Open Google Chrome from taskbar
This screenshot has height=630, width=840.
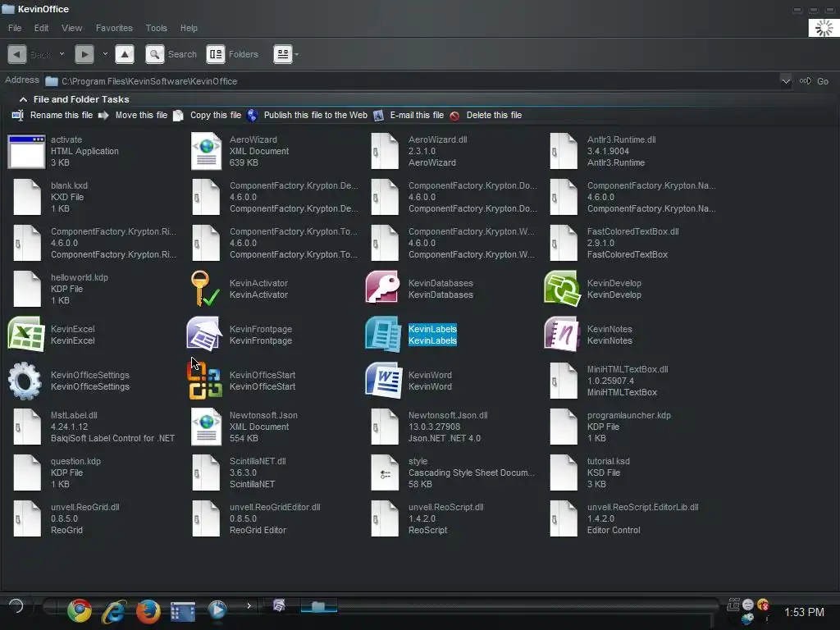[80, 610]
